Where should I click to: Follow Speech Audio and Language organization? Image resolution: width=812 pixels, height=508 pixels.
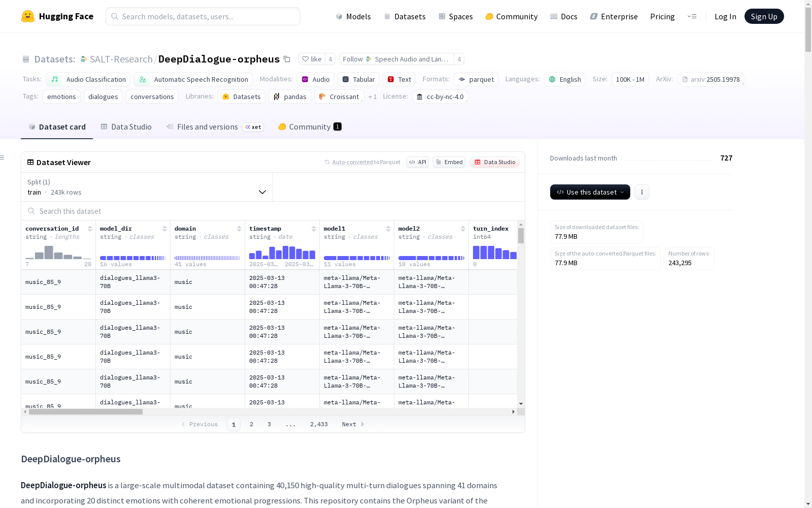pyautogui.click(x=396, y=59)
